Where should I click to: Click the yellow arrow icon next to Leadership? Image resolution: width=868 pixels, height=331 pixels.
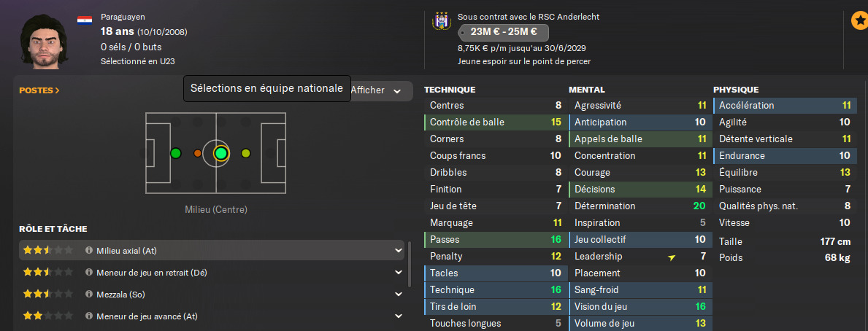pos(672,257)
